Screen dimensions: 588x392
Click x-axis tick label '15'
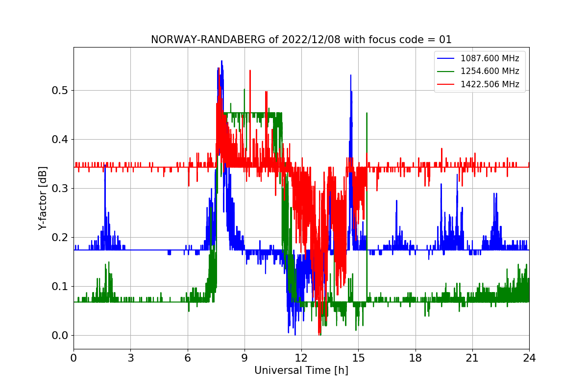pyautogui.click(x=358, y=358)
